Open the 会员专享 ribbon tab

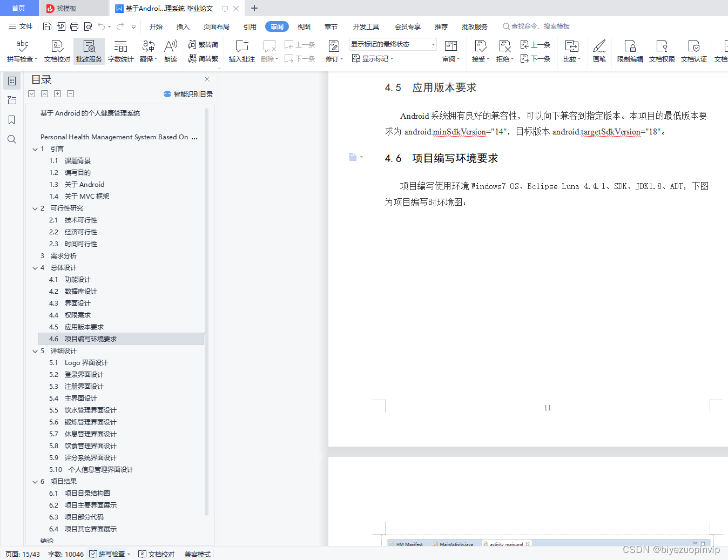pos(408,26)
